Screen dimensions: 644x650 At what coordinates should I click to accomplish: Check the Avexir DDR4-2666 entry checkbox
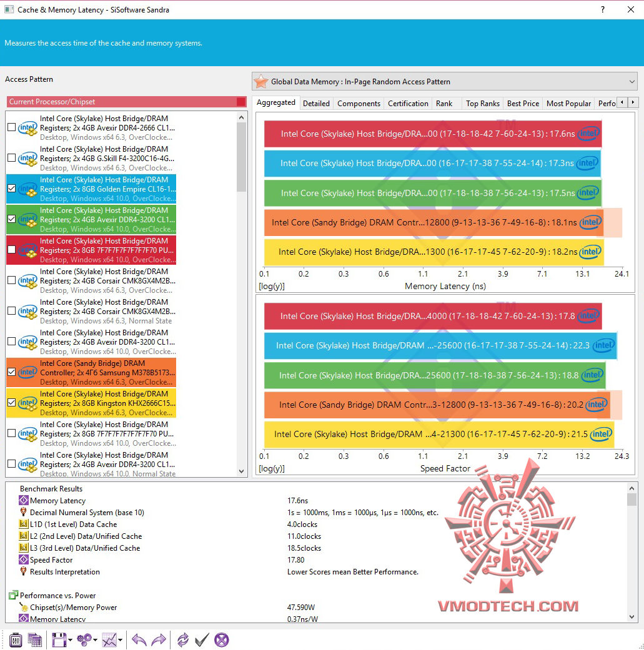(12, 127)
